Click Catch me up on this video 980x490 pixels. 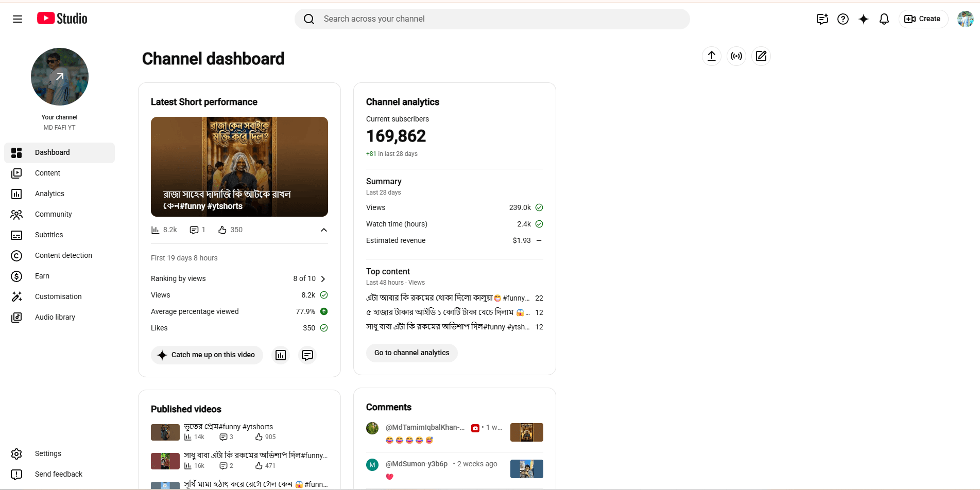tap(207, 355)
